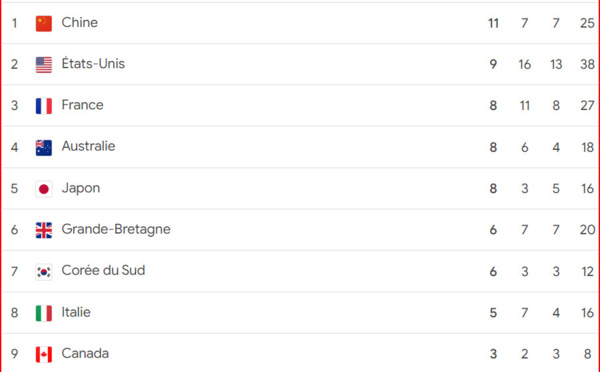Click the Italian flag icon
Viewport: 600px width, 372px height.
(44, 313)
